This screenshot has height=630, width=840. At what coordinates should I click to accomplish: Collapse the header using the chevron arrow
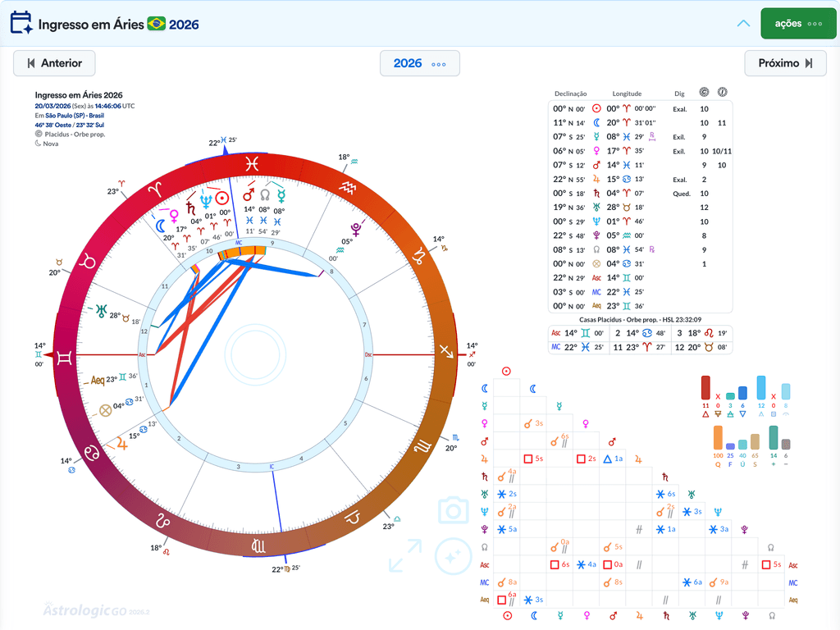click(743, 24)
